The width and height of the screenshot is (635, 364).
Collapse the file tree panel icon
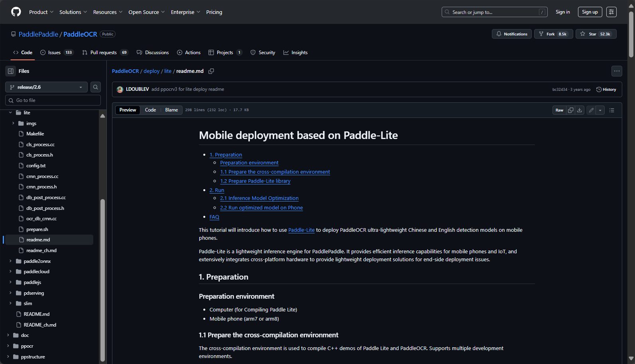click(11, 71)
